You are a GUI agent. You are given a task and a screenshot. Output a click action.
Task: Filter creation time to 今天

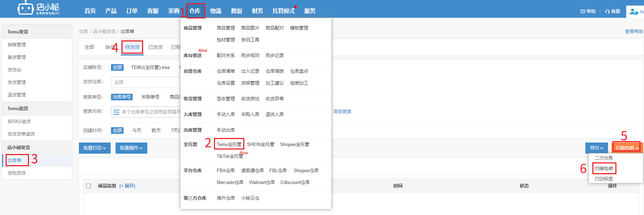(x=137, y=130)
